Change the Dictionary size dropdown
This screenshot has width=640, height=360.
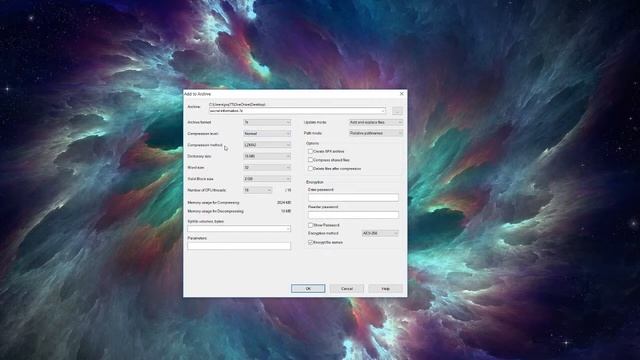267,156
